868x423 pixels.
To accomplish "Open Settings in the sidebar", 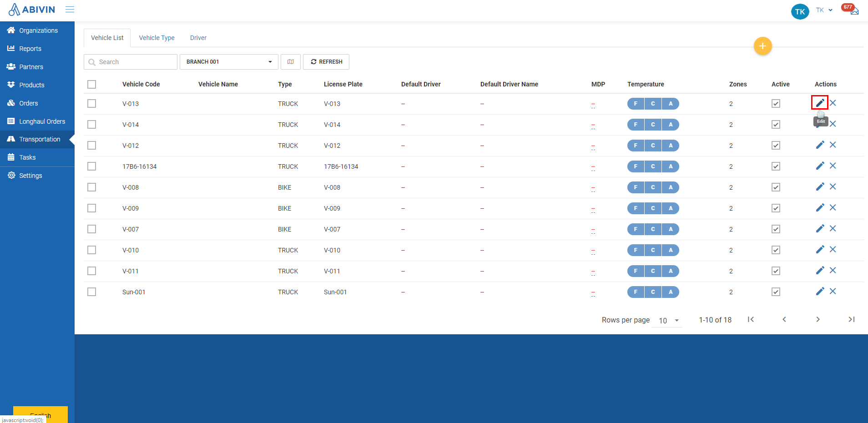I will pyautogui.click(x=37, y=176).
